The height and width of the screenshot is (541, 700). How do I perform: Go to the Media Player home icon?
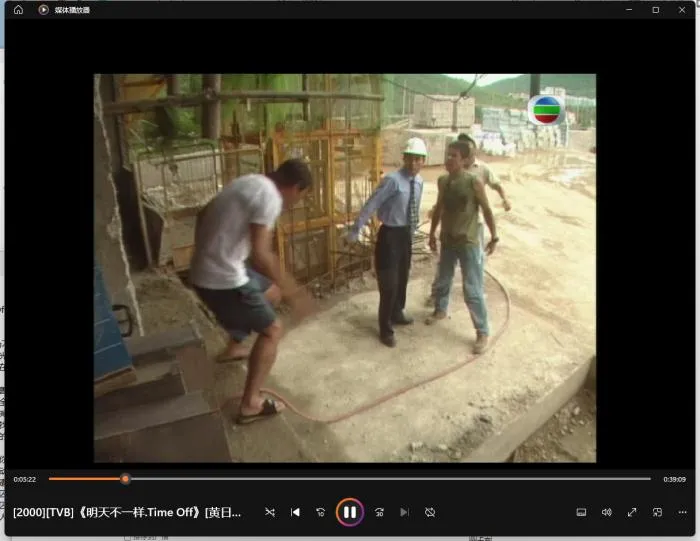point(18,10)
